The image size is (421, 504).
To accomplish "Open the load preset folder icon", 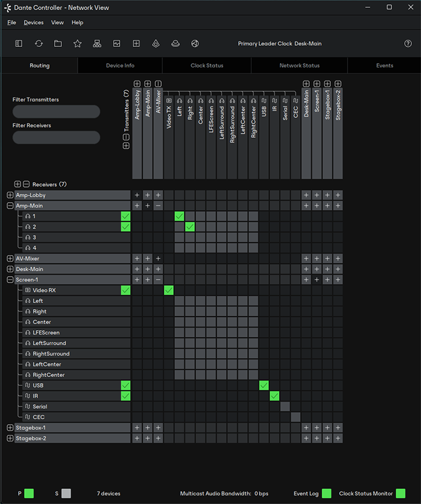I will [x=58, y=43].
